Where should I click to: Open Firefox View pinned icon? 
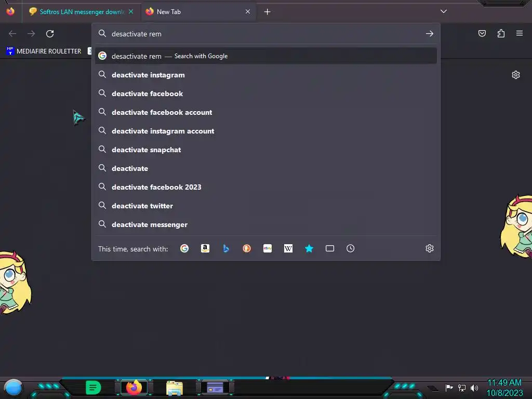pyautogui.click(x=10, y=11)
